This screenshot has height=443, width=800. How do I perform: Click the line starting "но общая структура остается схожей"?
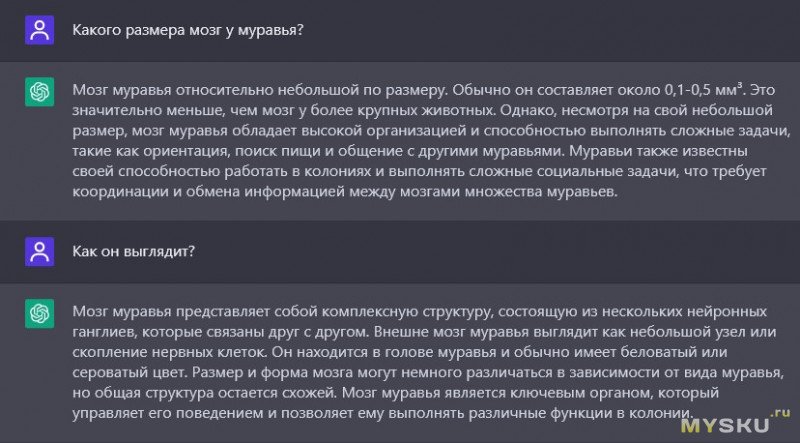[395, 393]
